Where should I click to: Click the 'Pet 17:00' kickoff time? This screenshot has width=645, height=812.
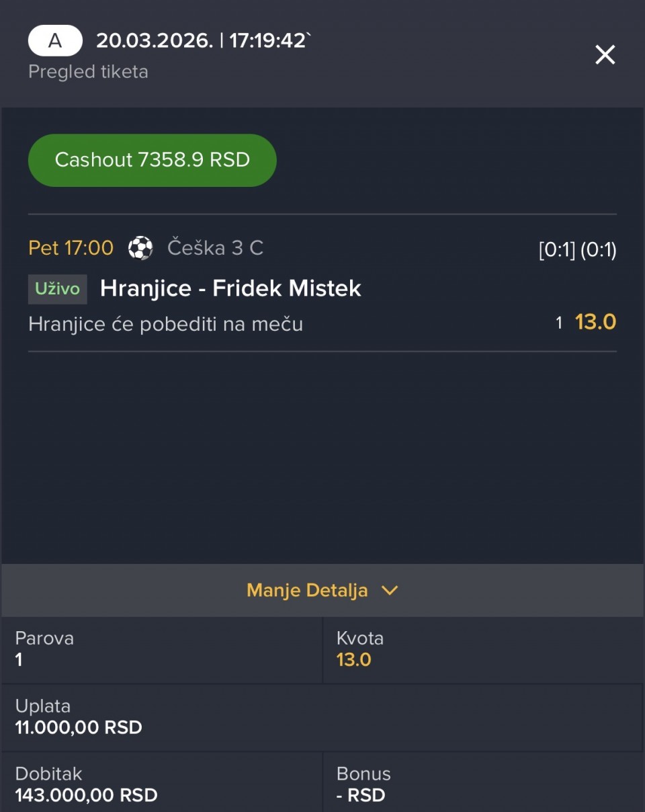[71, 248]
